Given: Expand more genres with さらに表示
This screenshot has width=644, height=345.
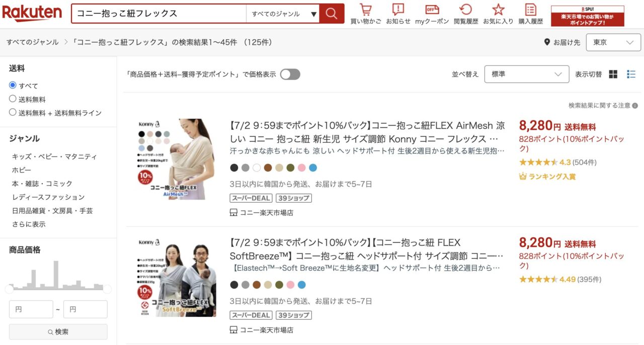Looking at the screenshot, I should [29, 224].
